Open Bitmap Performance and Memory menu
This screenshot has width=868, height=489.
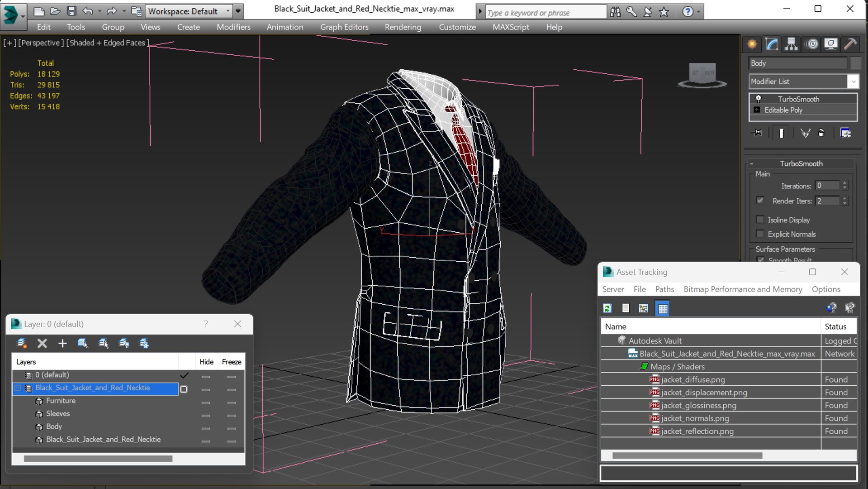click(743, 289)
